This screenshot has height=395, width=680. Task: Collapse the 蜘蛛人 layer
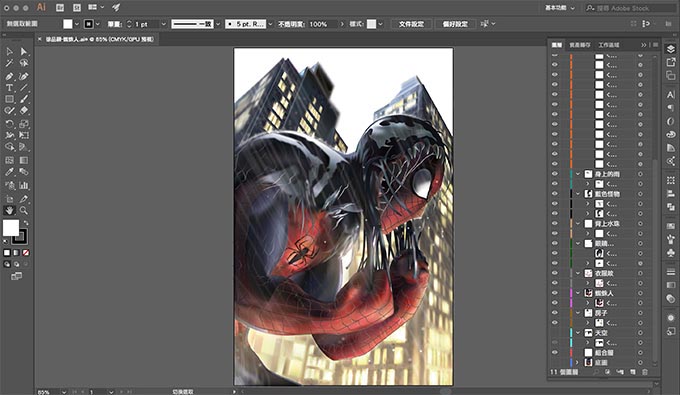point(578,293)
